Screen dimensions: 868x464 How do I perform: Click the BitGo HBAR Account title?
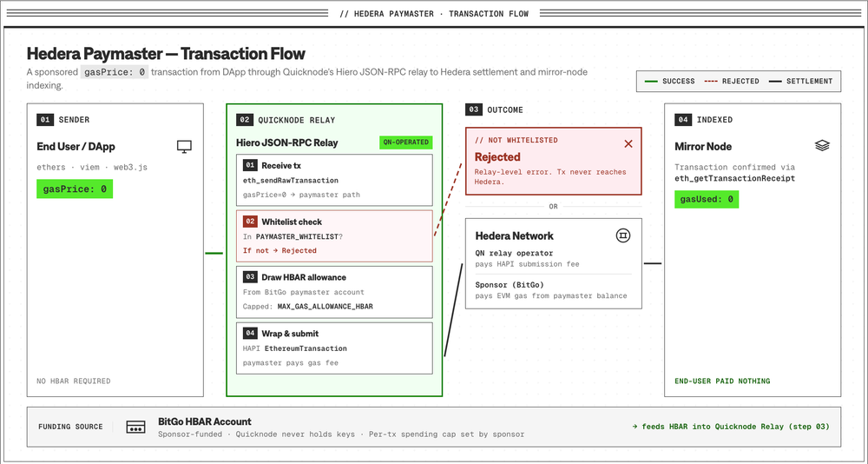coord(205,421)
